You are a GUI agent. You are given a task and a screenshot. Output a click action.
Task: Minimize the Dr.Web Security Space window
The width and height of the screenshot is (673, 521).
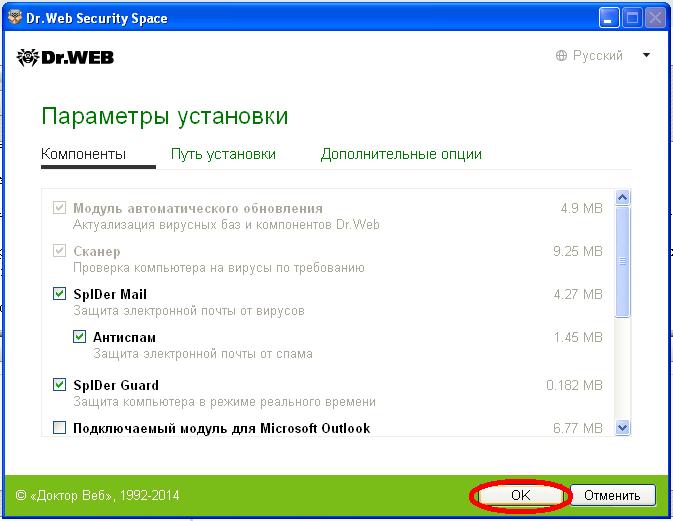point(609,18)
